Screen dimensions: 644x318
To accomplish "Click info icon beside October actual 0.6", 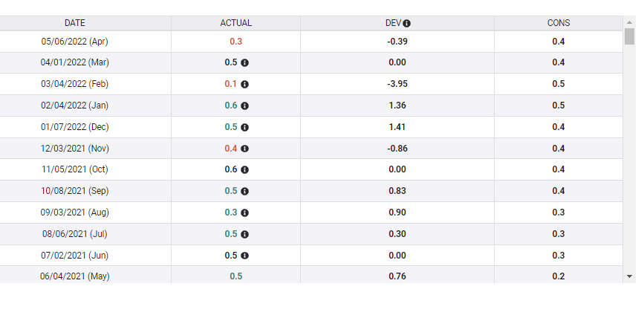I will tap(245, 169).
